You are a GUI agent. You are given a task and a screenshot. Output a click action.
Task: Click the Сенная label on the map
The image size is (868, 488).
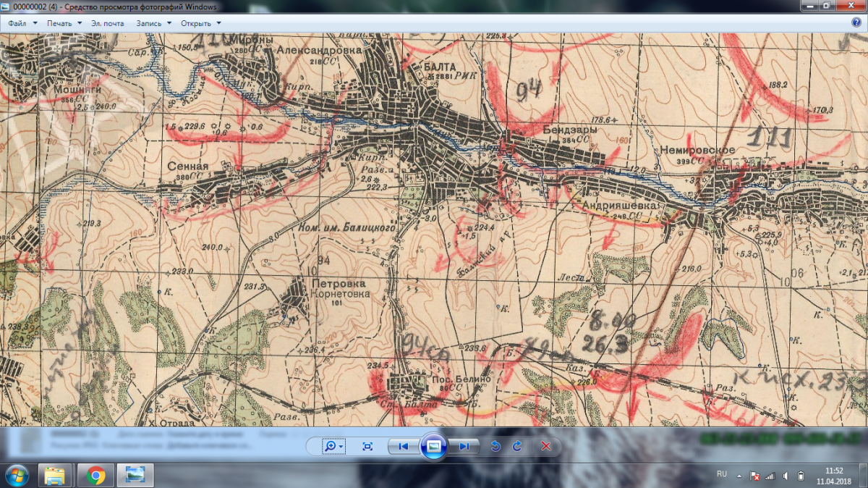(x=190, y=166)
